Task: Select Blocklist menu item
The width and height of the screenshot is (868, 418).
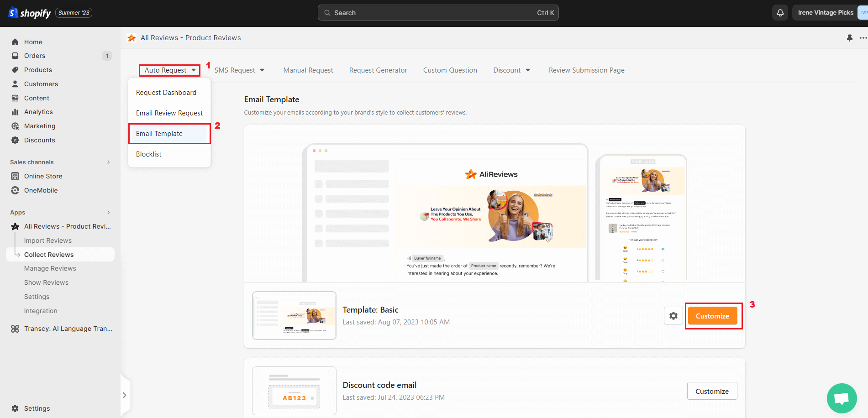Action: tap(169, 154)
